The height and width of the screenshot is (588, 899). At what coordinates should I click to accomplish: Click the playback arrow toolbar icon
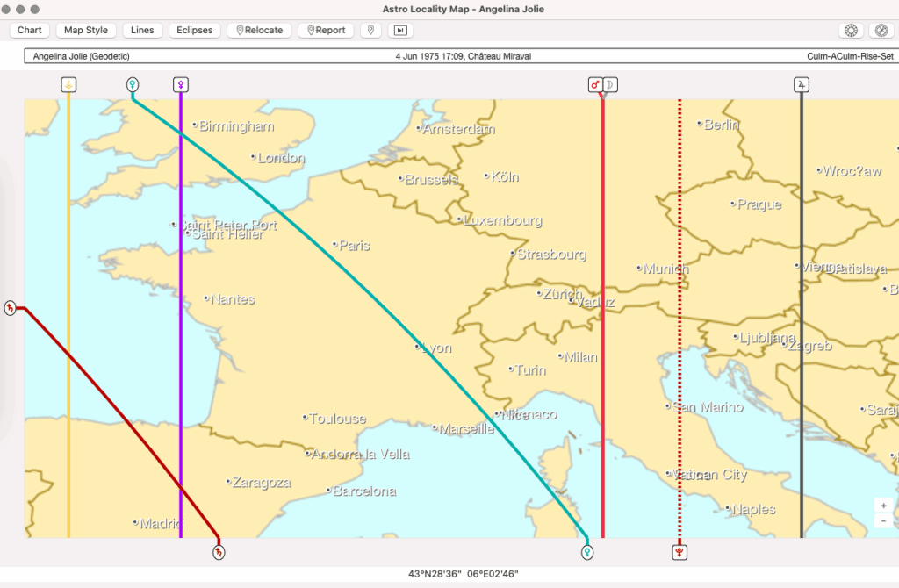pos(399,30)
